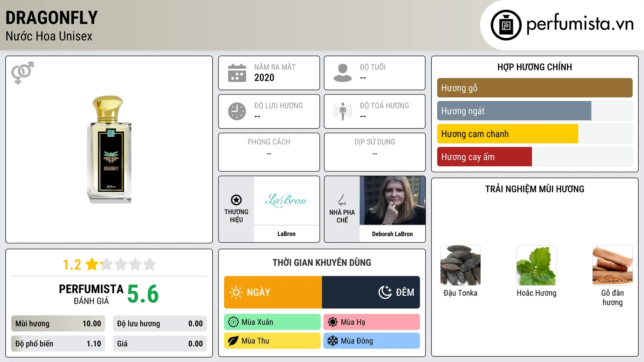Click the TRẢI NGHIỆM MÙI HƯƠNG heading
644x362 pixels.
pyautogui.click(x=535, y=189)
